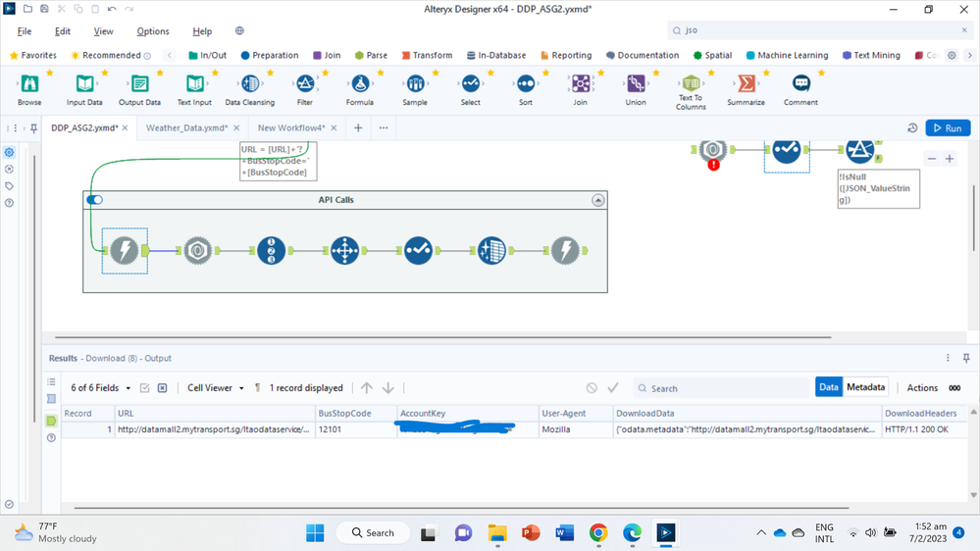Open the Reporting tool category
This screenshot has width=980, height=551.
coord(566,55)
